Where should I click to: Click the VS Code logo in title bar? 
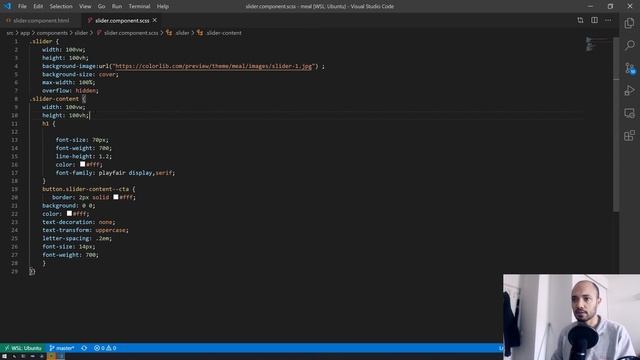(7, 6)
